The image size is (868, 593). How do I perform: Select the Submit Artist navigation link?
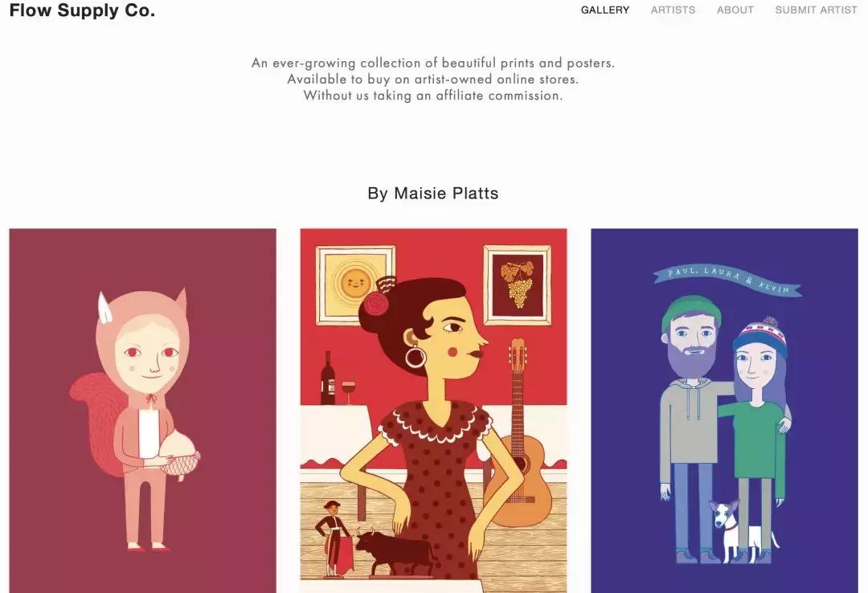pyautogui.click(x=816, y=10)
